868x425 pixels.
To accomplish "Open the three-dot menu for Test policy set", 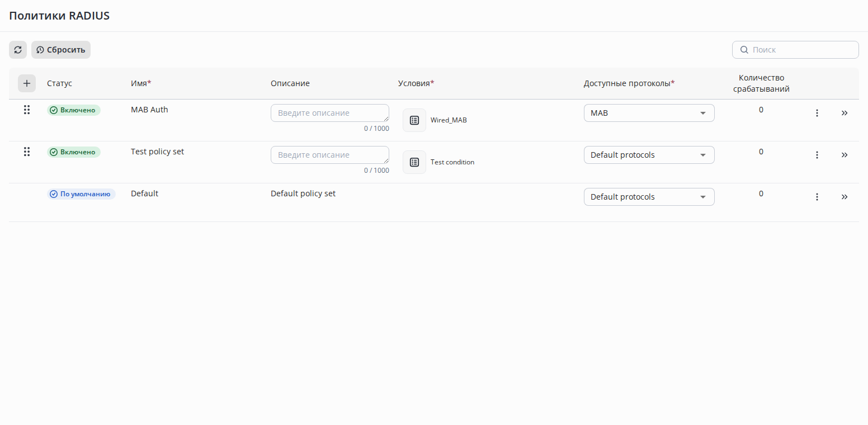I will point(817,155).
